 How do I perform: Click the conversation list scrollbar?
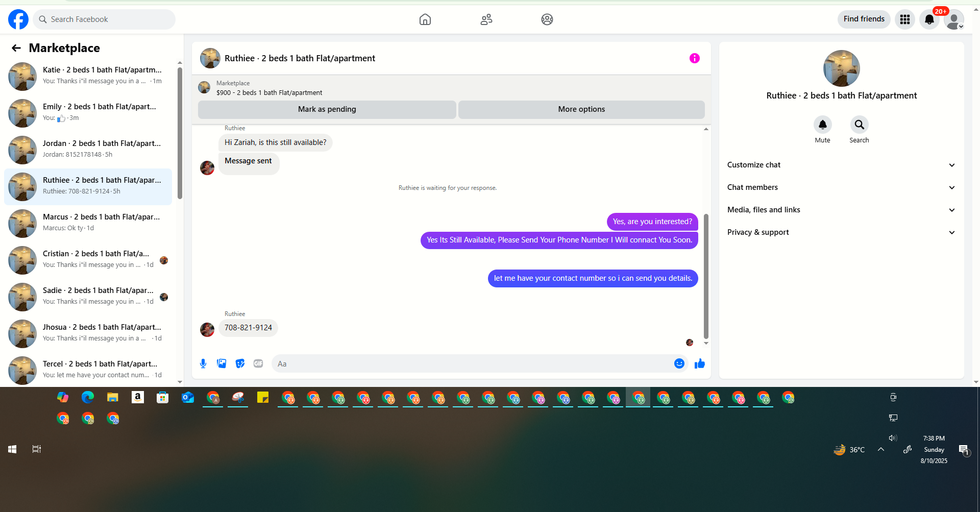tap(180, 133)
